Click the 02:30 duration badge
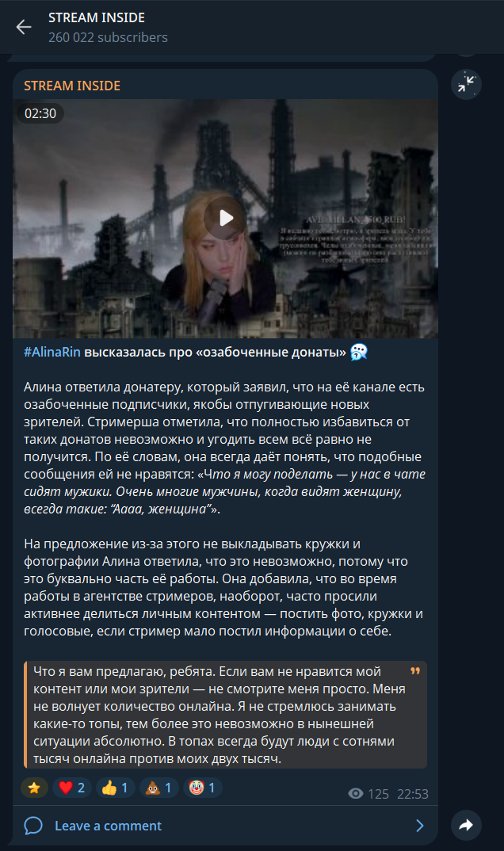The width and height of the screenshot is (504, 851). coord(40,113)
